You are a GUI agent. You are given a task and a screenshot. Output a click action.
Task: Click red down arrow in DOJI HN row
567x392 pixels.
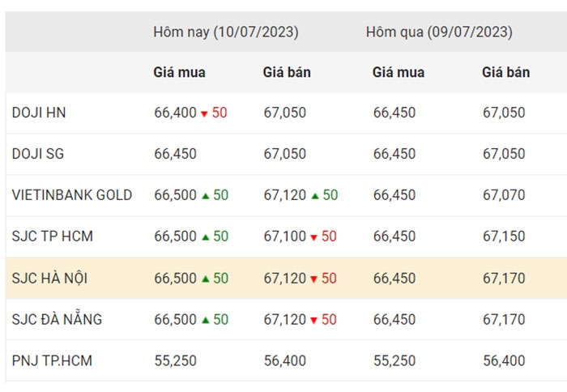(x=204, y=114)
